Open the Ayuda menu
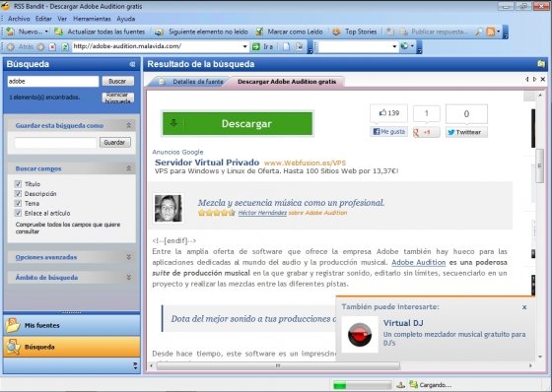552x392 pixels. 126,19
